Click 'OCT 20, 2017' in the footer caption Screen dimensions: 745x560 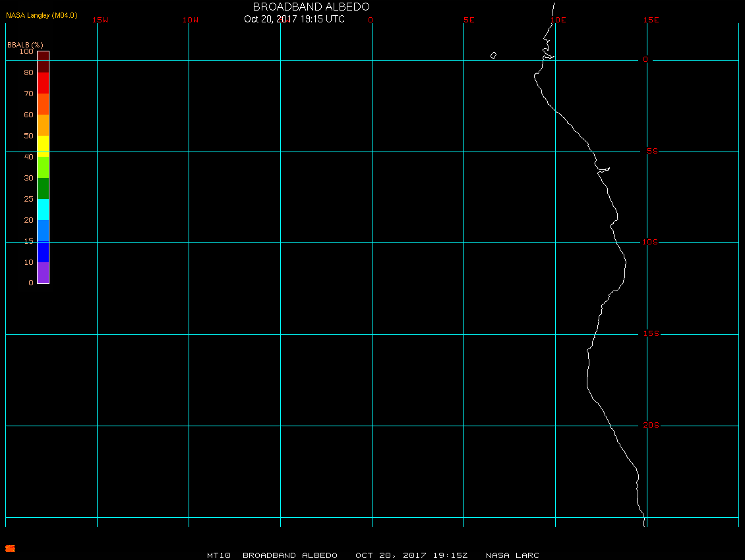point(390,555)
